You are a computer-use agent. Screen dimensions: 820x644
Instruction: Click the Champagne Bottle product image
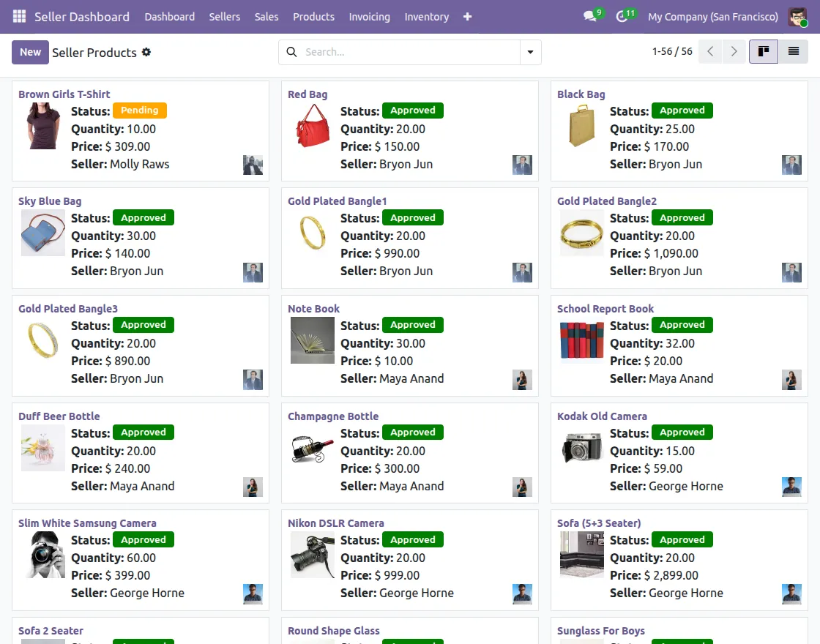click(x=313, y=448)
